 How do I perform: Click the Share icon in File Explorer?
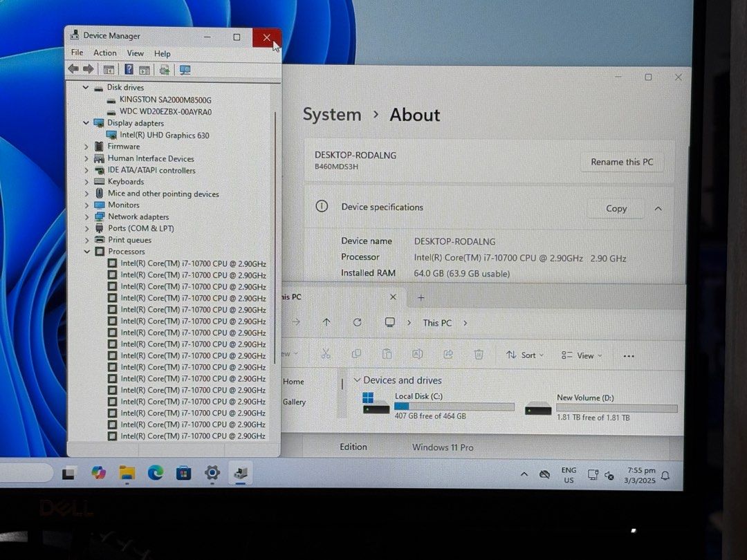click(x=448, y=354)
